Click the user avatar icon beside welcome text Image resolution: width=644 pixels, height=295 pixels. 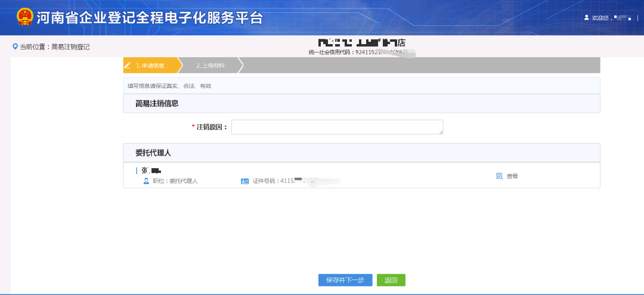click(x=586, y=18)
